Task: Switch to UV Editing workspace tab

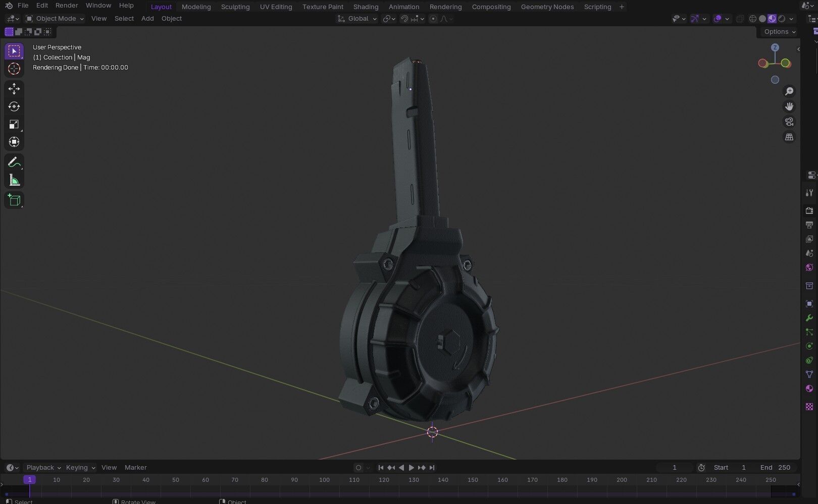Action: point(276,7)
